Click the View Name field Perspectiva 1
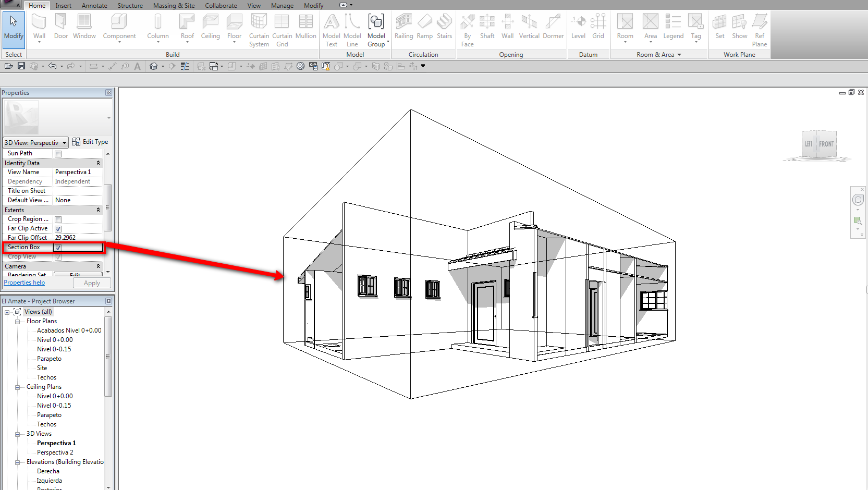The image size is (868, 490). point(78,172)
